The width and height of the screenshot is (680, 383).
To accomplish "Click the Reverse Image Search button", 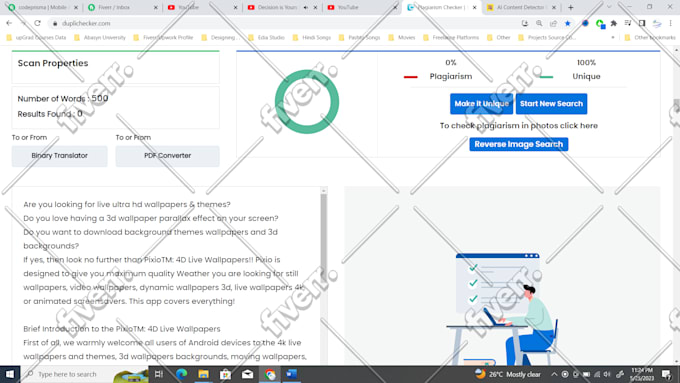I will pyautogui.click(x=519, y=144).
